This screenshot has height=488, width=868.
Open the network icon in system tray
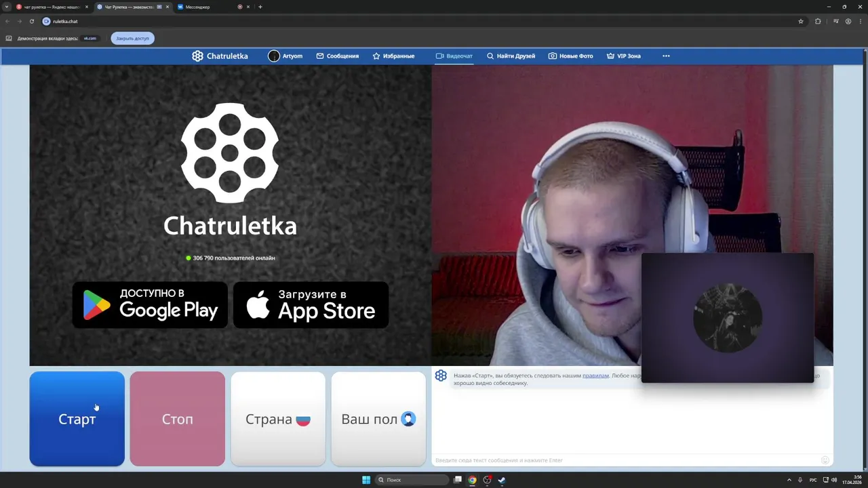click(x=825, y=480)
